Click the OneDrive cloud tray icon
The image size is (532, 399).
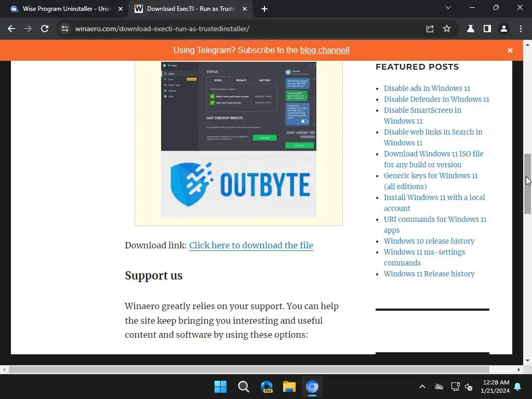(439, 387)
